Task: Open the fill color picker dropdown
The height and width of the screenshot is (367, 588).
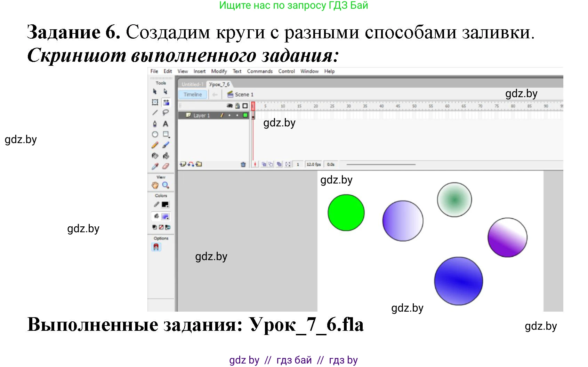Action: (167, 217)
